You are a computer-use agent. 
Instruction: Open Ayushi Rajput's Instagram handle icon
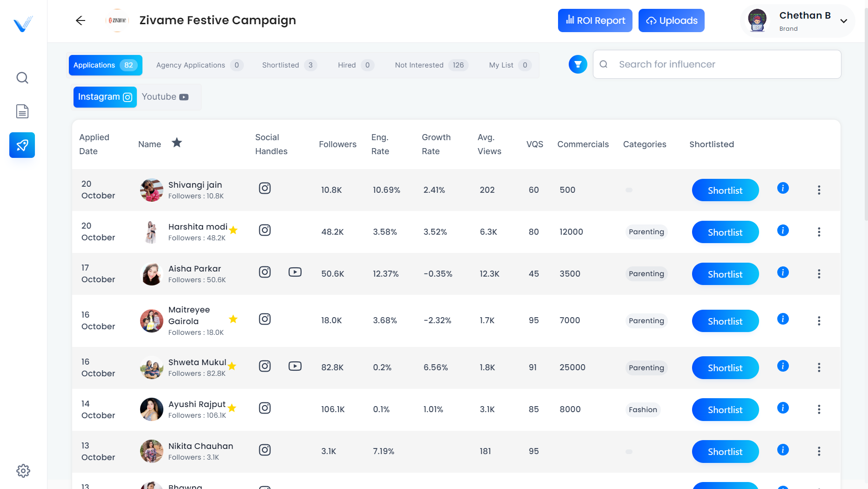[265, 408]
